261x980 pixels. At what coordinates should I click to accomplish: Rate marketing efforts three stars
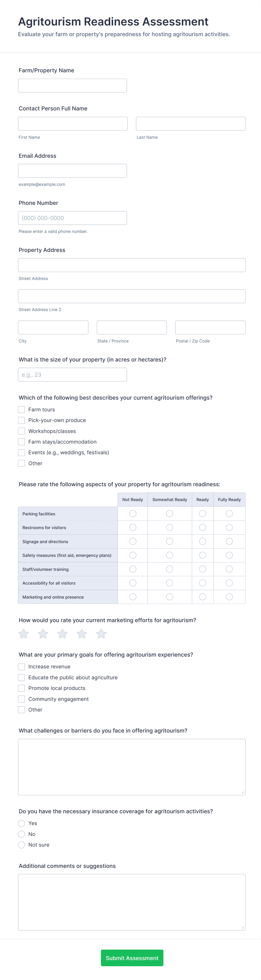click(x=63, y=634)
